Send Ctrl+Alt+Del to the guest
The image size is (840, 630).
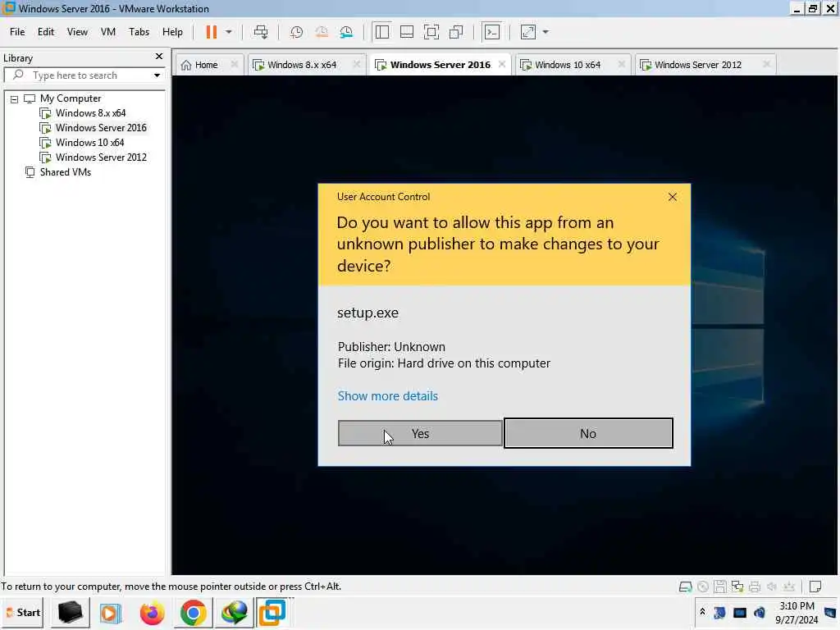tap(261, 32)
